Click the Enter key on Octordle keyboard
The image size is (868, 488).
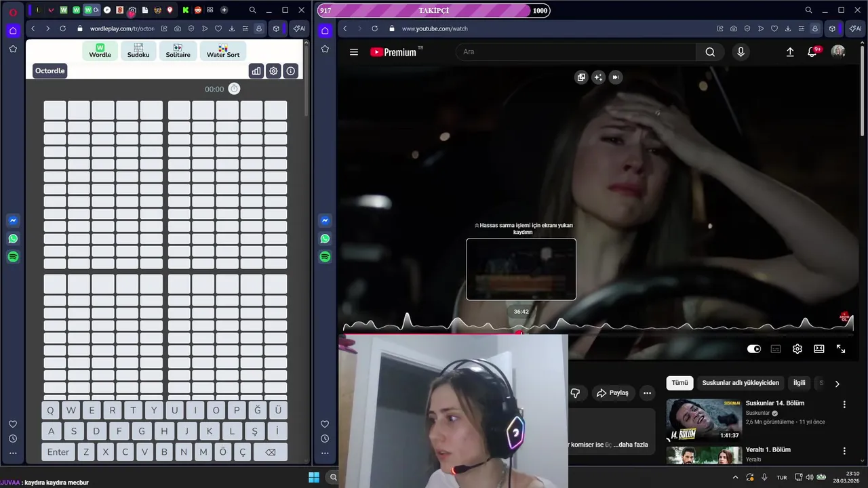(x=58, y=452)
